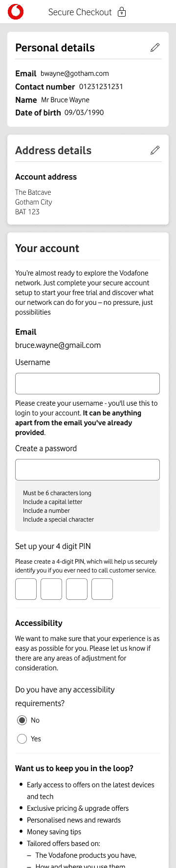Click the Secure Checkout header text
176x868 pixels.
pyautogui.click(x=80, y=12)
